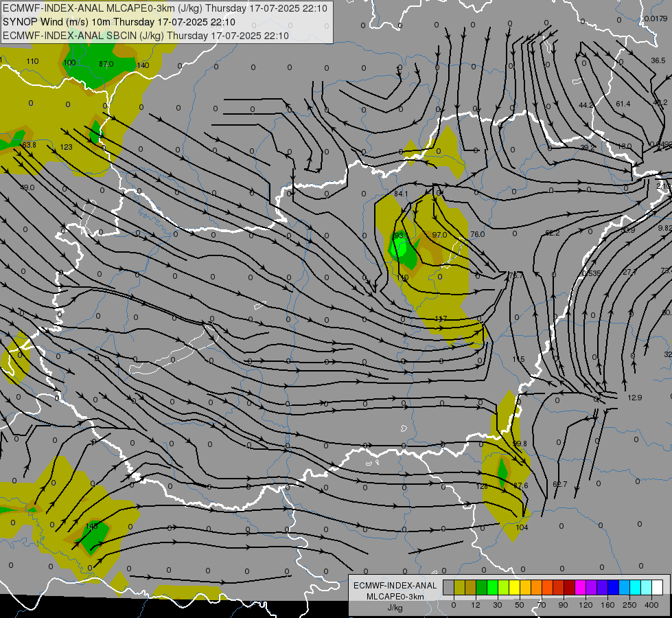Click the map value 104
Image resolution: width=672 pixels, height=618 pixels.
[522, 527]
